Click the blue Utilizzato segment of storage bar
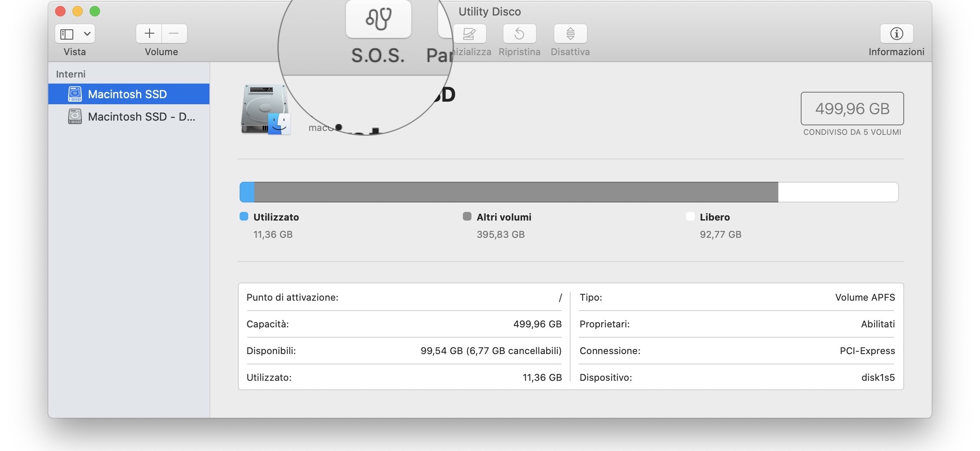 (x=247, y=192)
